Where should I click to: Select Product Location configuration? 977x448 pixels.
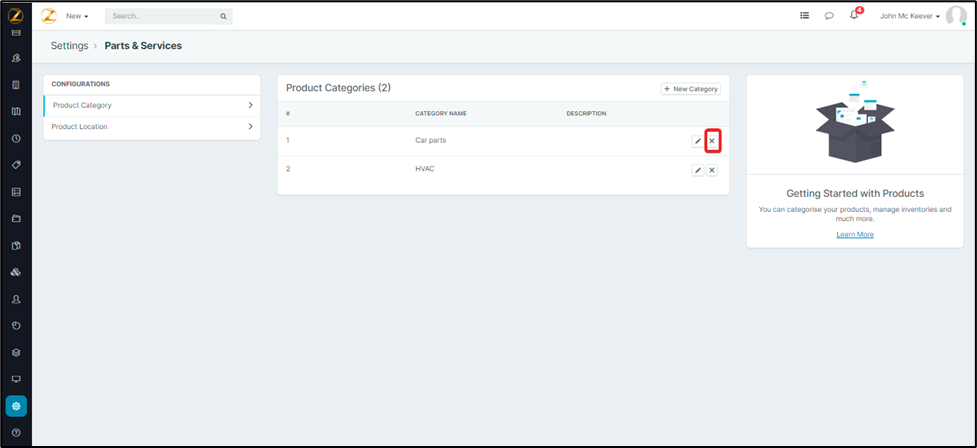point(80,127)
